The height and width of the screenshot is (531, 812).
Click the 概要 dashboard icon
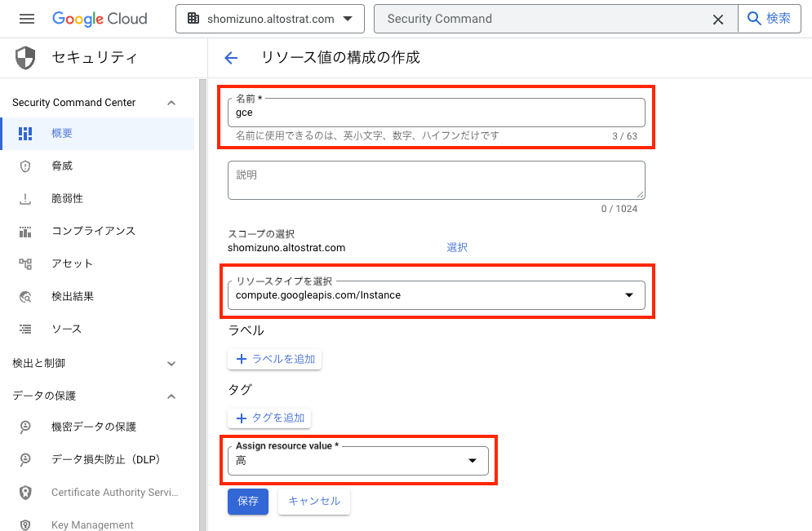pyautogui.click(x=25, y=134)
